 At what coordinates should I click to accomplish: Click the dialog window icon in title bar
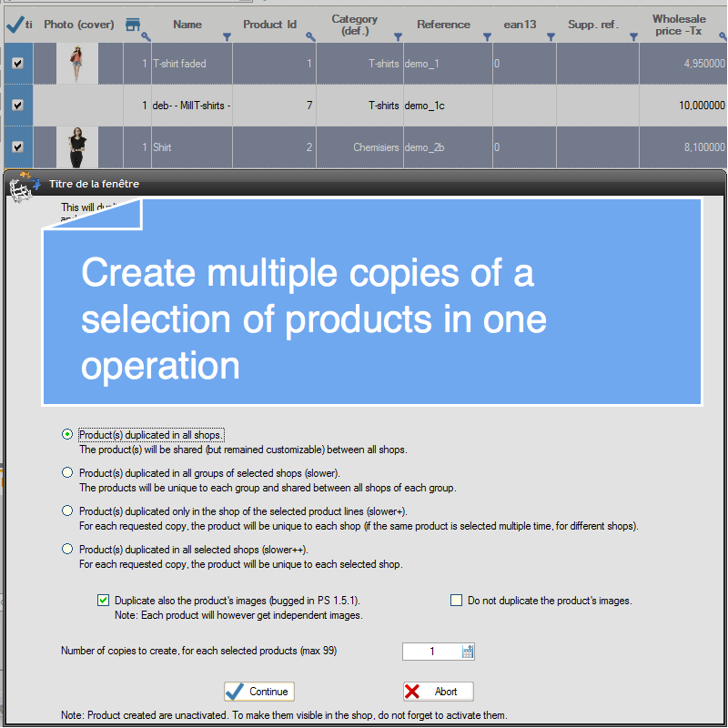22,185
